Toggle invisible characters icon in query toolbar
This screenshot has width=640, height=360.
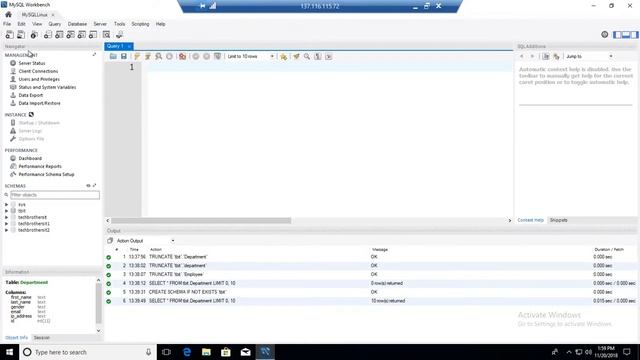tap(318, 56)
